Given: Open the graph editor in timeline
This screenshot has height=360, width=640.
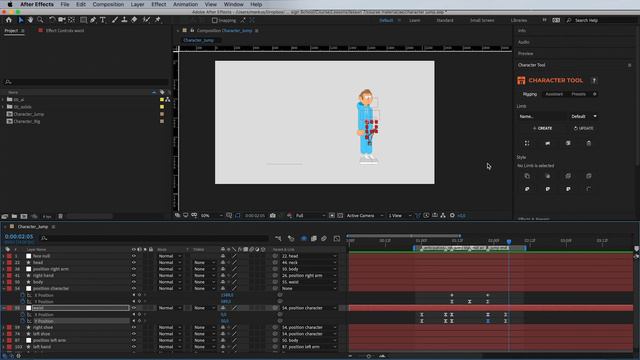Looking at the screenshot, I should 337,238.
